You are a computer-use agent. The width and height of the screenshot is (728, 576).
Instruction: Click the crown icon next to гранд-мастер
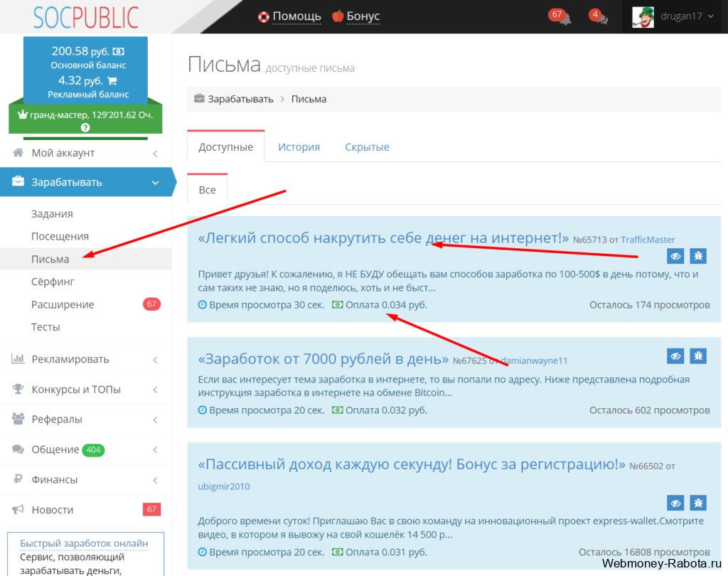[22, 114]
